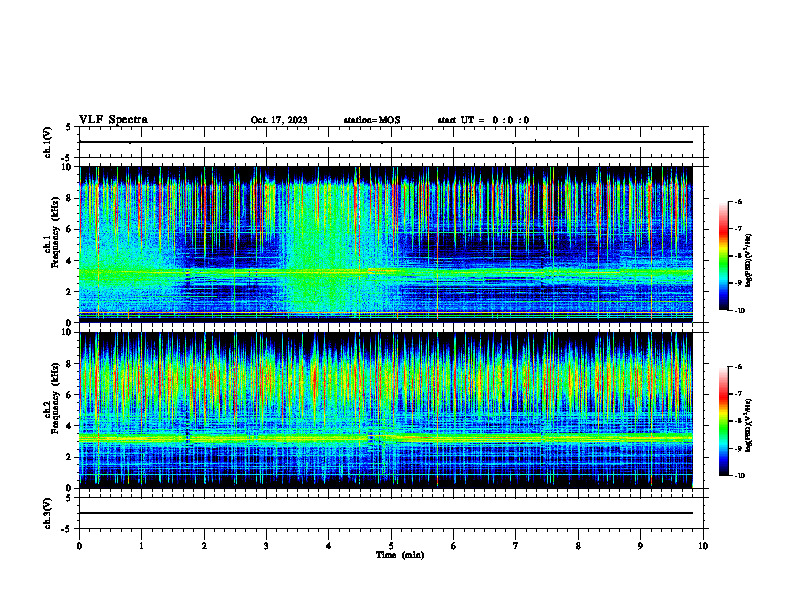
Task: Click the "-6" value on ch.2 colorbar
Action: click(x=739, y=367)
